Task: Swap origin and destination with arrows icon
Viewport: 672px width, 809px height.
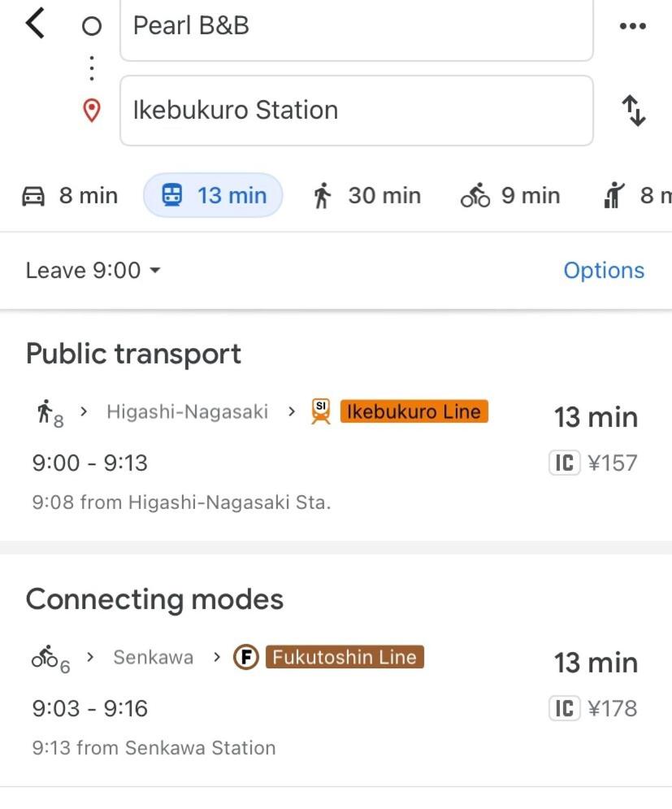Action: tap(633, 110)
